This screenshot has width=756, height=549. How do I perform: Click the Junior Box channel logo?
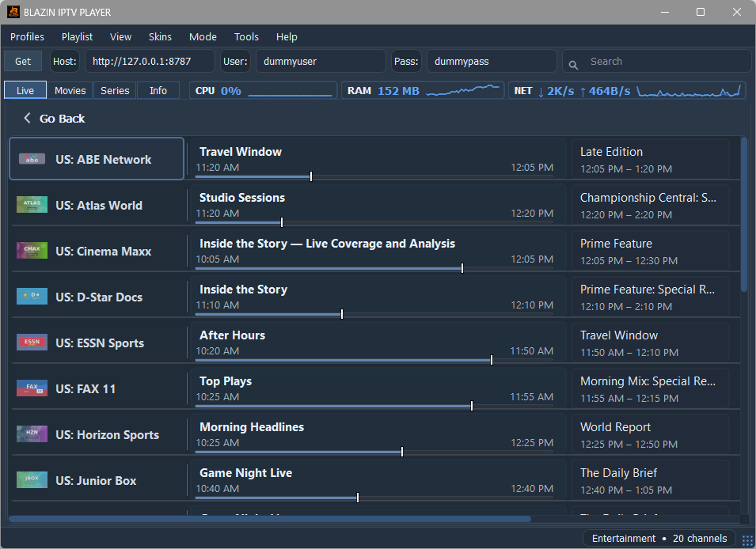(x=32, y=479)
